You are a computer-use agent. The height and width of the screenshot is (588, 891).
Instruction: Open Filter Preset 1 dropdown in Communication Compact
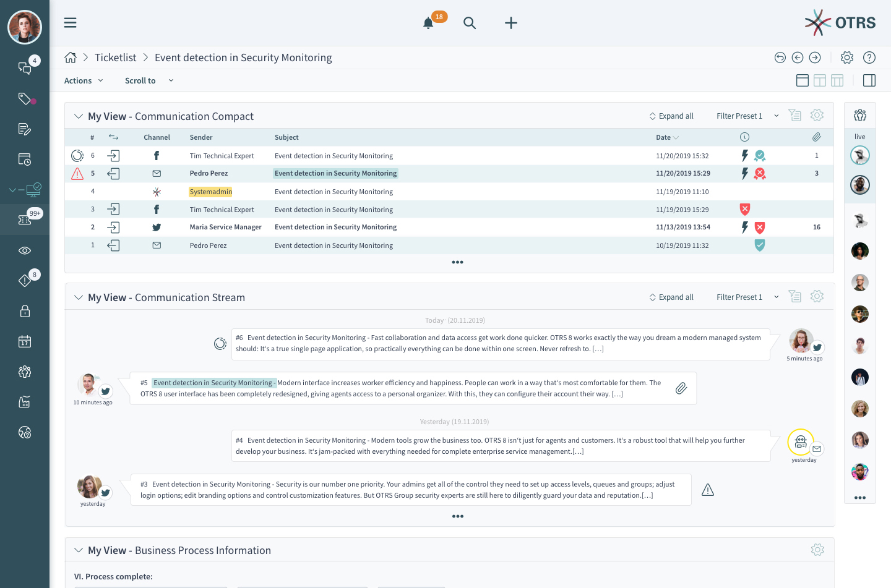point(747,116)
